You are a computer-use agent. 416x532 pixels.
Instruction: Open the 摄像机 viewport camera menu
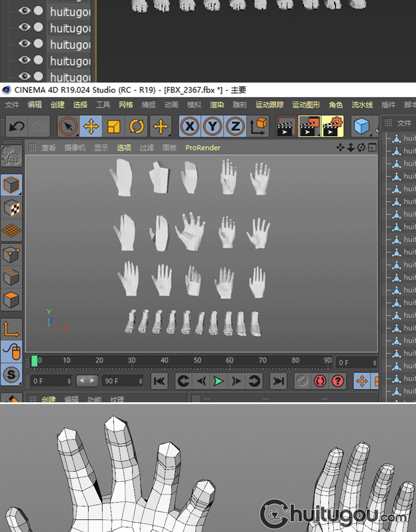point(75,148)
